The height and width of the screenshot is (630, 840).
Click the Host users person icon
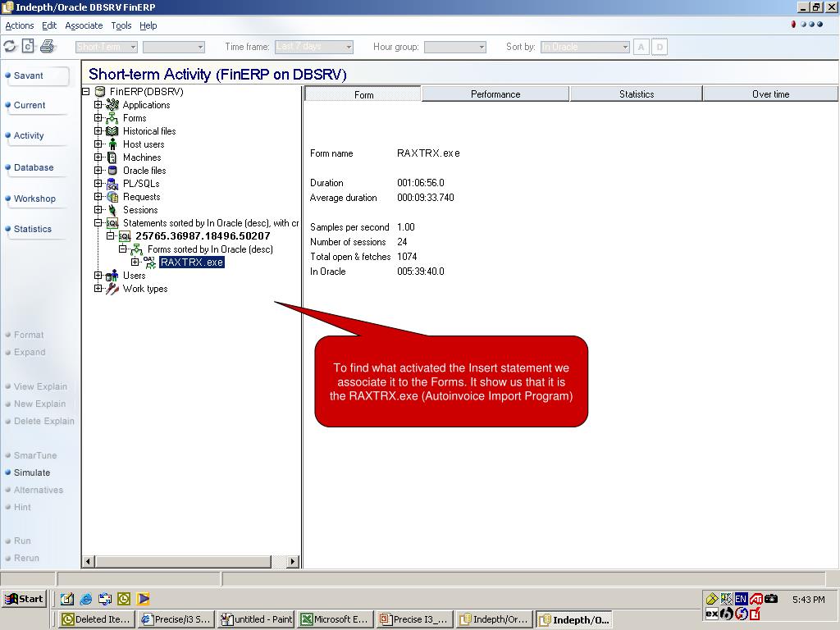coord(112,144)
